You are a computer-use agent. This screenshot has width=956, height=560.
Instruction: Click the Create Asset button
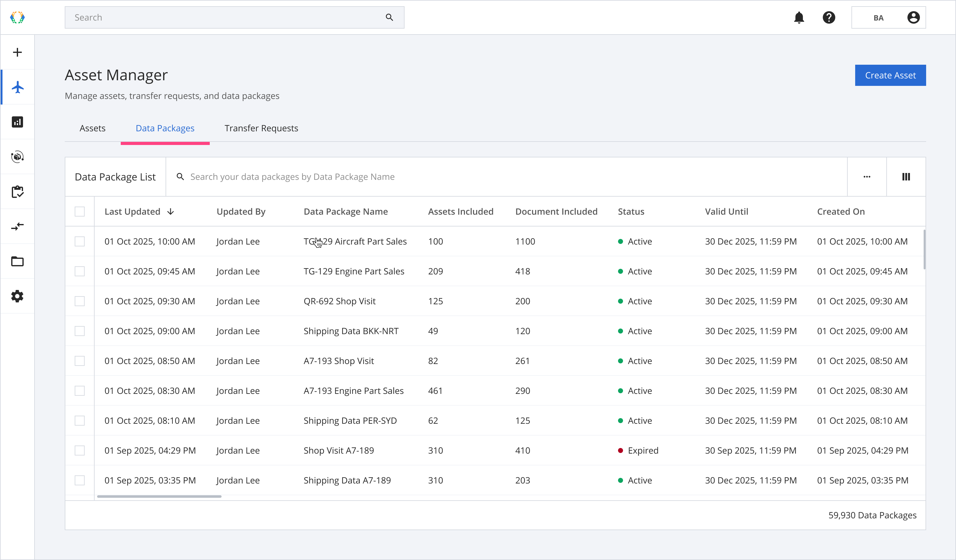pyautogui.click(x=890, y=76)
